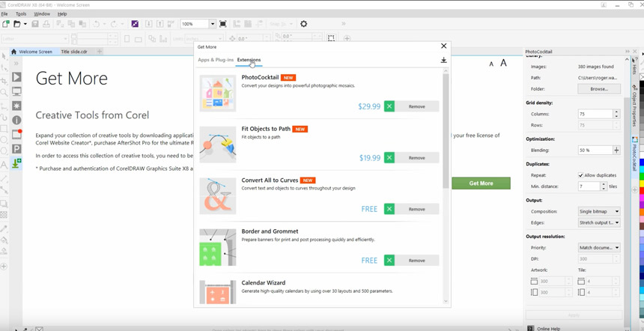
Task: Open Updates icon with red dot
Action: pyautogui.click(x=16, y=134)
